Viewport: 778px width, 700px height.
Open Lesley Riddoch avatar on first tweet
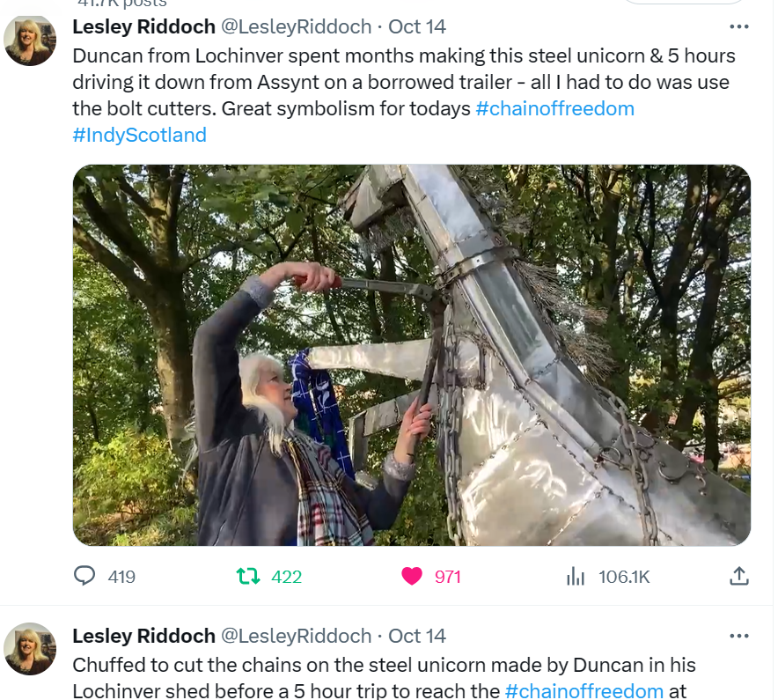tap(30, 40)
